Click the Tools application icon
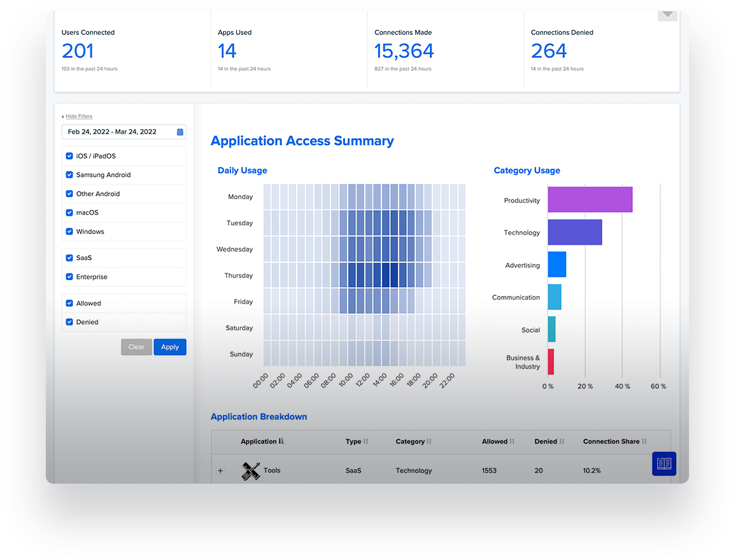 coord(252,471)
